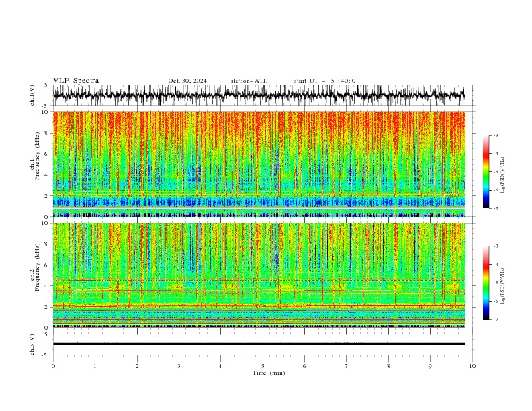Click the "ch.1 Frequency (kHz)" axis label

tap(35, 156)
